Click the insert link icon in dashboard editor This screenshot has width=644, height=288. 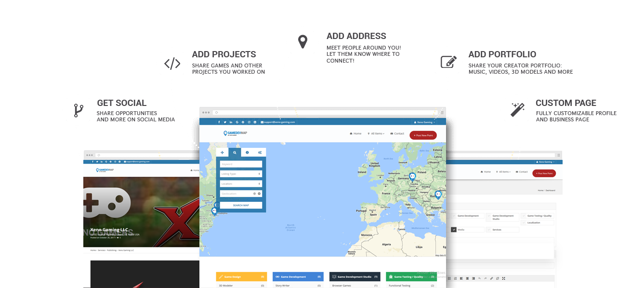491,278
